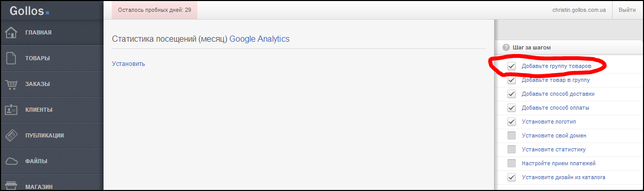Select the document icon for Товары

click(11, 58)
